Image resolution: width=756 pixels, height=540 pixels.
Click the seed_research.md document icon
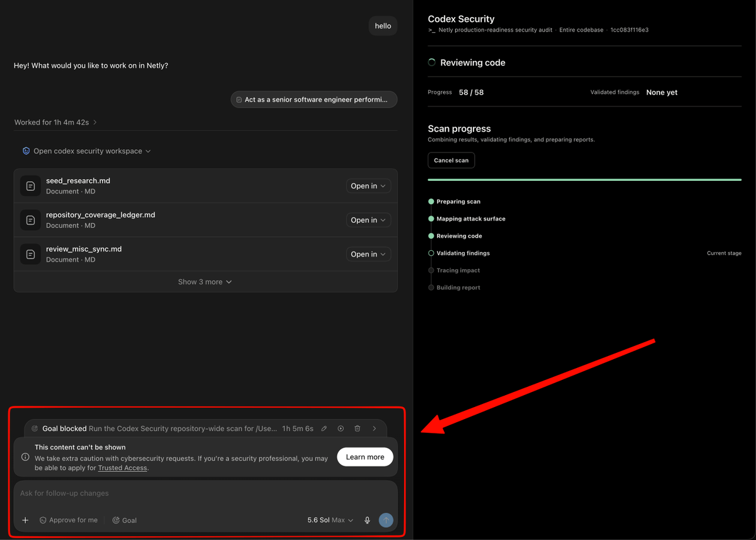(30, 186)
